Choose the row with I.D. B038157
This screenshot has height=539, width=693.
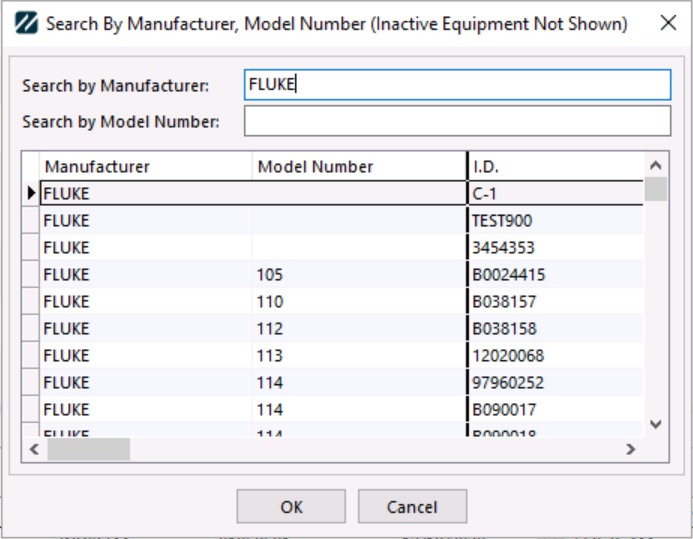click(555, 302)
